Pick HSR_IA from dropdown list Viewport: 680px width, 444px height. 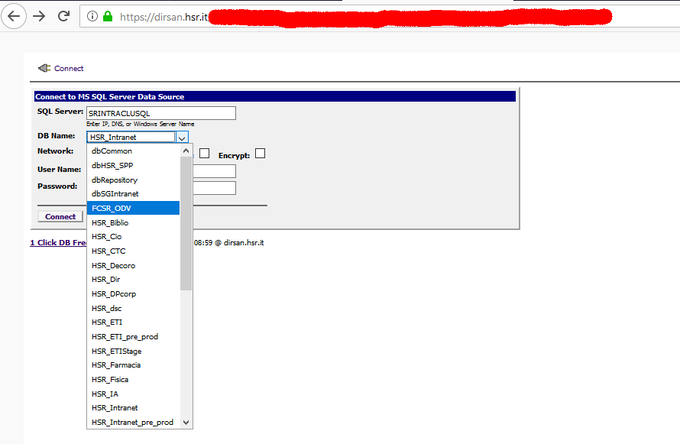coord(133,394)
